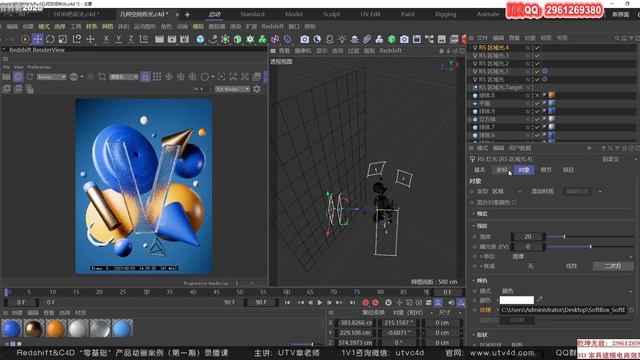Toggle checkmark for RS 区域光.2 row
This screenshot has width=640, height=360.
point(537,64)
